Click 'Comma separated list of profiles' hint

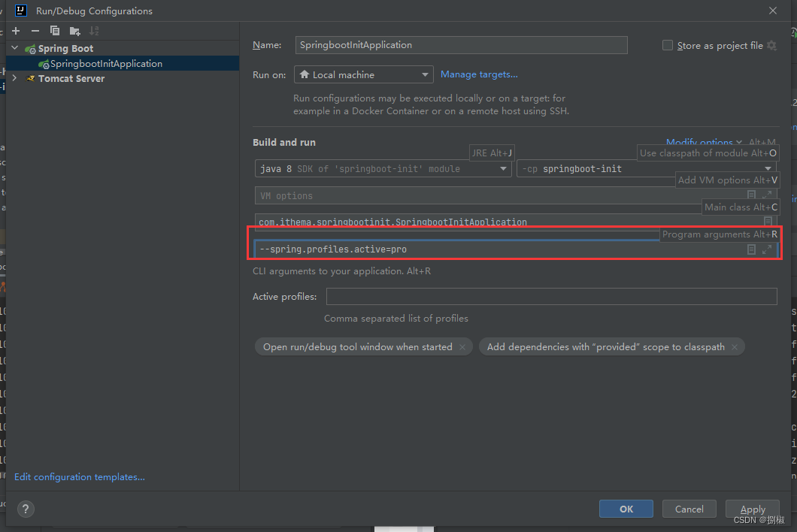396,318
